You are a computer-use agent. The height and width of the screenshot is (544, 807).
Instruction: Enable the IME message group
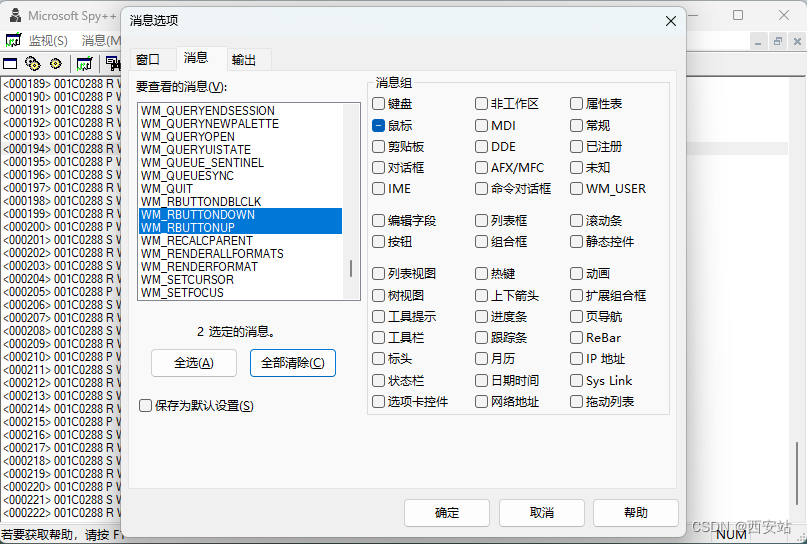tap(378, 188)
